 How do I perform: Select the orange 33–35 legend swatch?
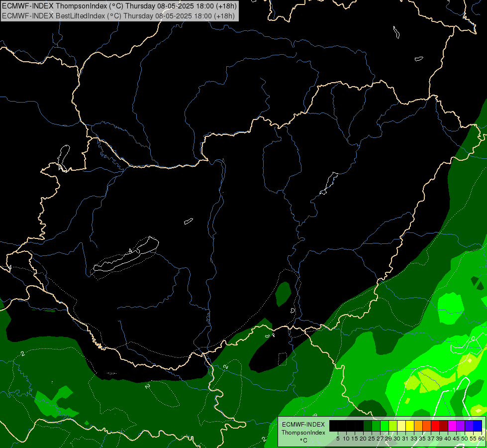[418, 426]
